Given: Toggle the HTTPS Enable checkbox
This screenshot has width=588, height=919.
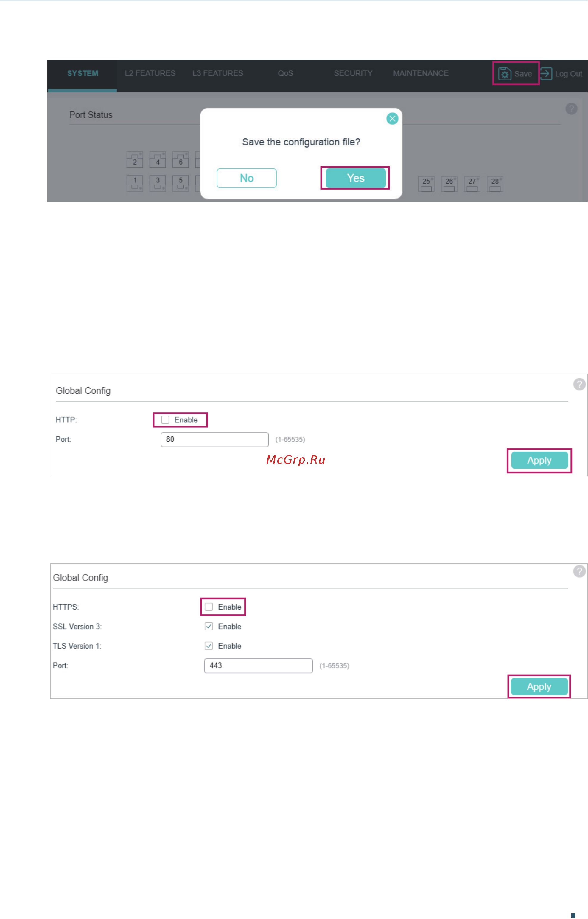Looking at the screenshot, I should tap(209, 607).
